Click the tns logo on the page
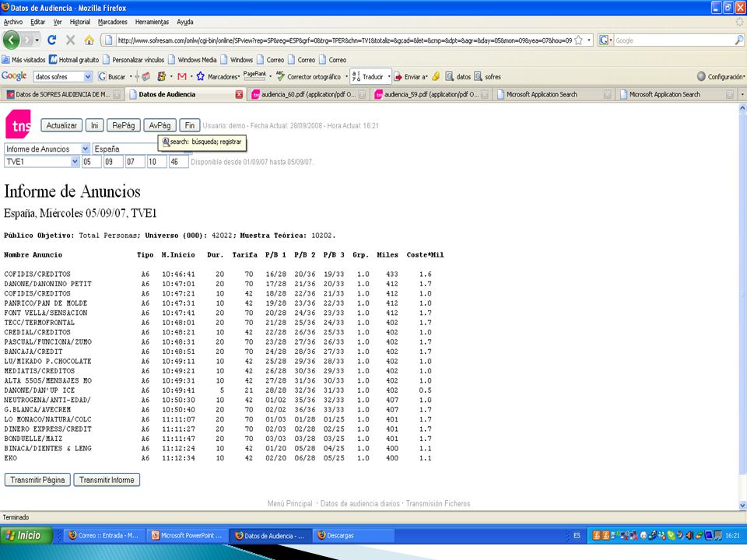This screenshot has height=560, width=747. 18,124
